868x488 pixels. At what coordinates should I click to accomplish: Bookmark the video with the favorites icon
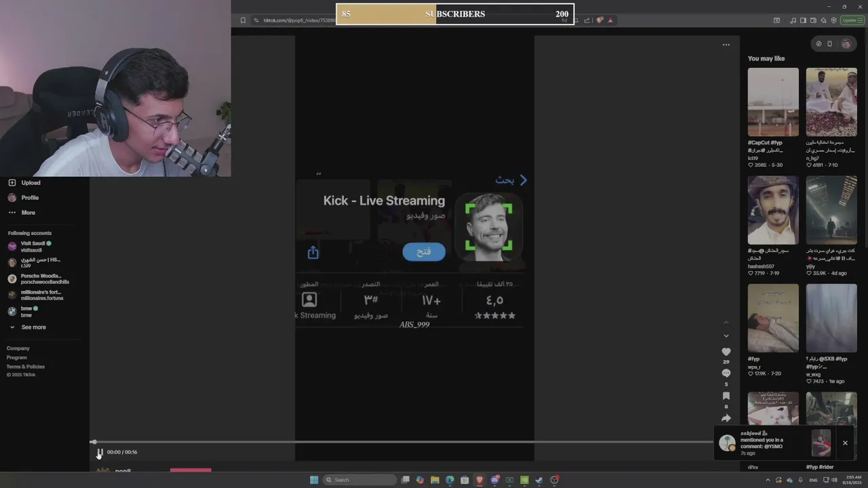click(x=726, y=396)
